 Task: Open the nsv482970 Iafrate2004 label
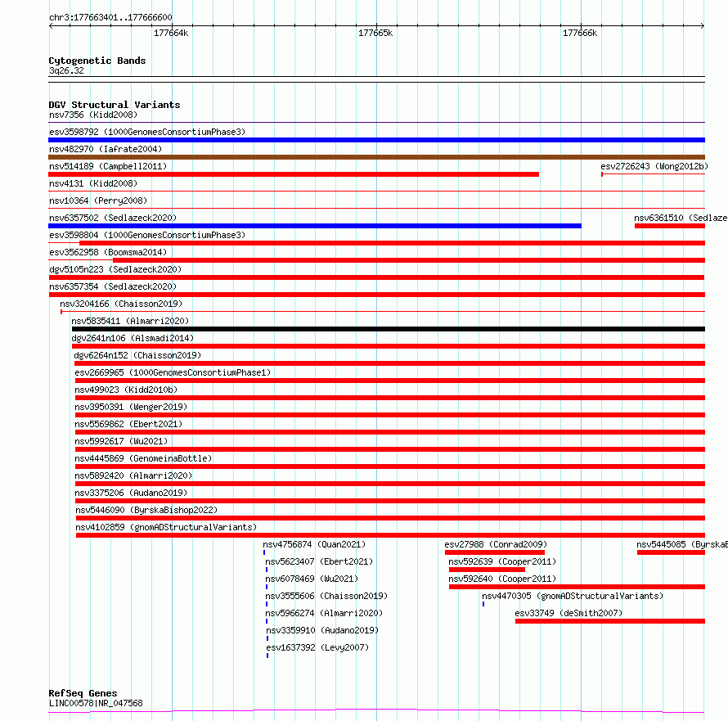(106, 149)
